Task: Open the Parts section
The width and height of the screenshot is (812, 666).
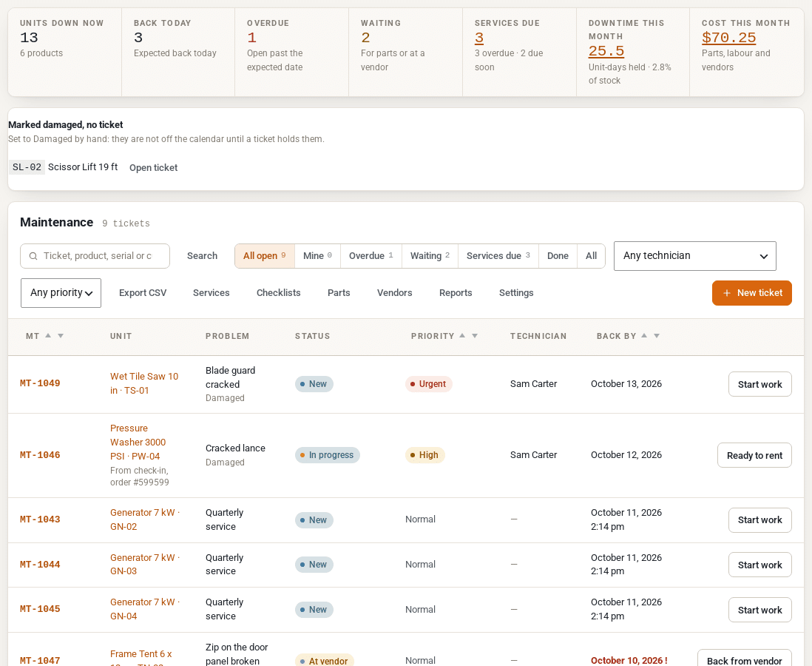Action: [x=339, y=293]
